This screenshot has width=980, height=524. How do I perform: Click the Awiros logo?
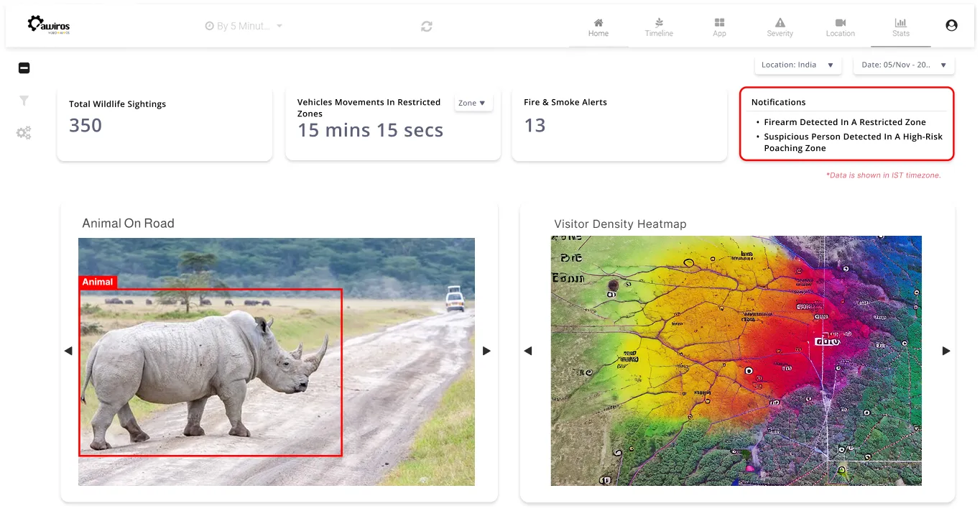(x=48, y=25)
